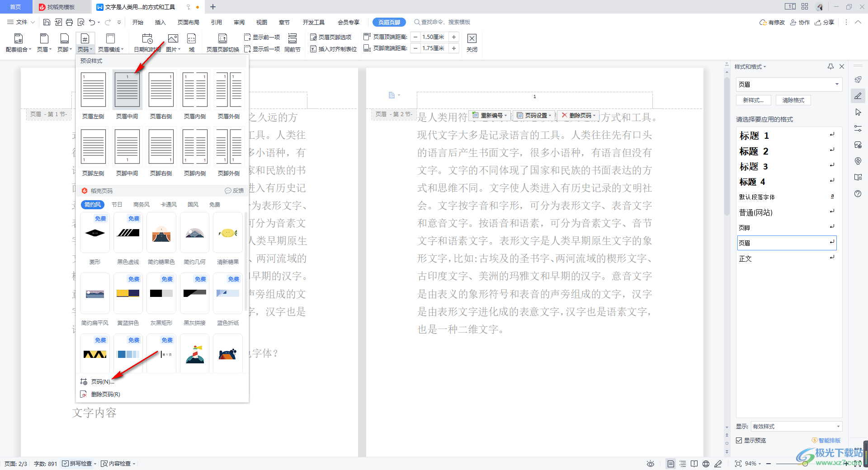Insert a picture with 图片 tool

point(173,43)
